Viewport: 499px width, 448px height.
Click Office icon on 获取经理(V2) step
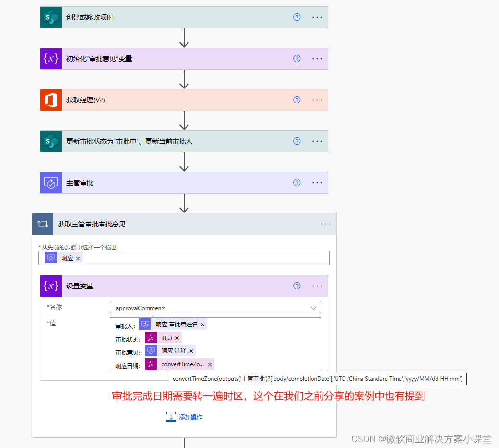[51, 100]
